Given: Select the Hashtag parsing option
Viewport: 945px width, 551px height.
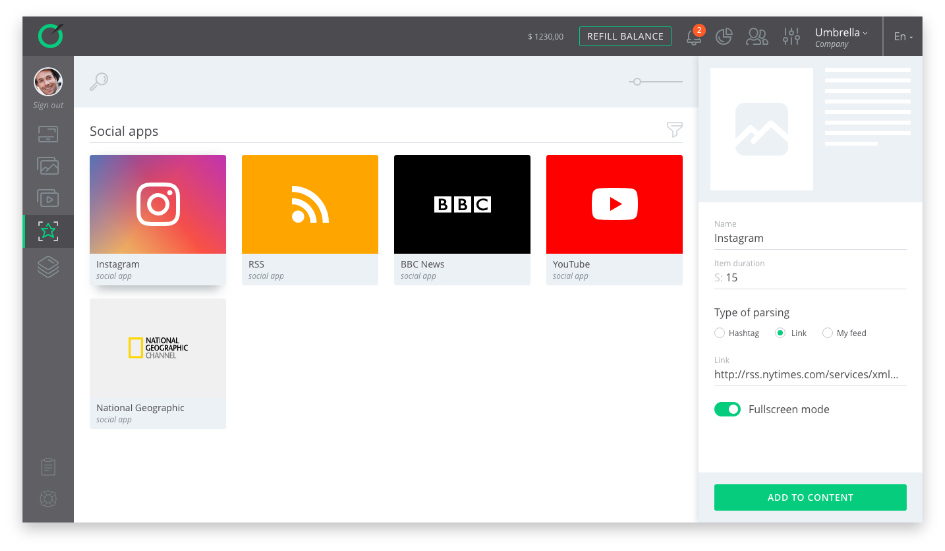Looking at the screenshot, I should pyautogui.click(x=720, y=333).
